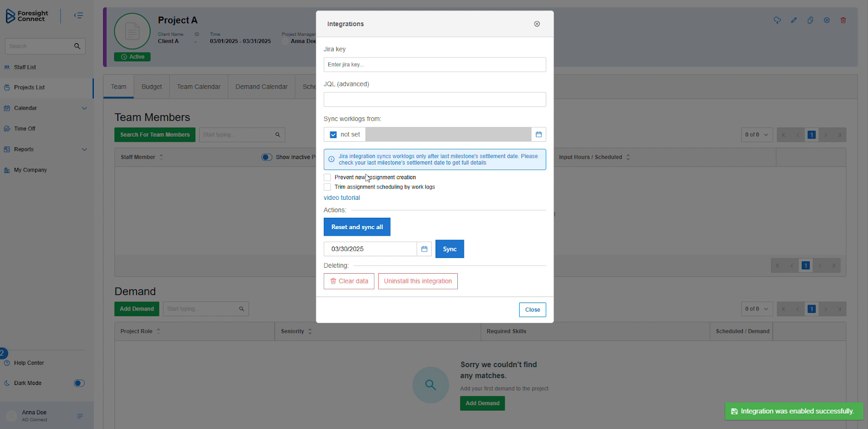Sort Input Hours / Scheduled column
The width and height of the screenshot is (868, 429).
(x=628, y=157)
